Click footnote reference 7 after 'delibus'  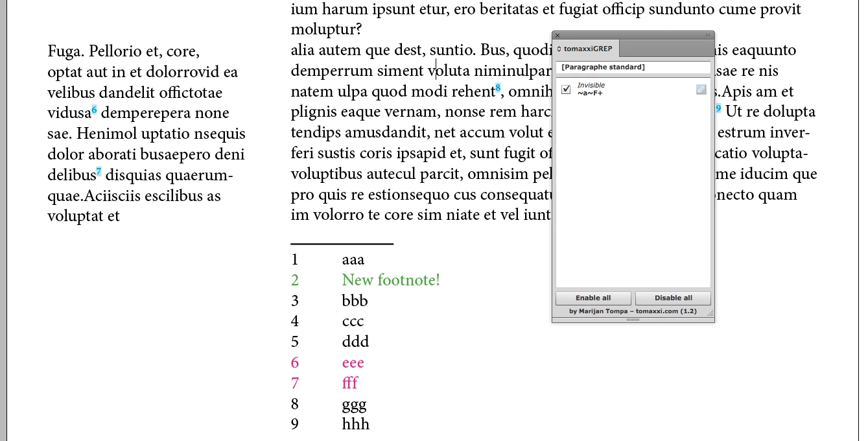99,172
